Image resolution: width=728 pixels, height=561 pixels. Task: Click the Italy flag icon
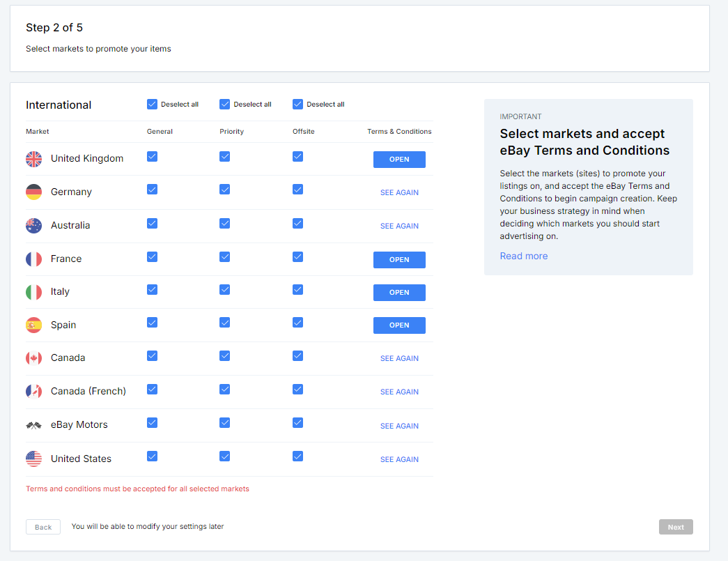click(33, 292)
